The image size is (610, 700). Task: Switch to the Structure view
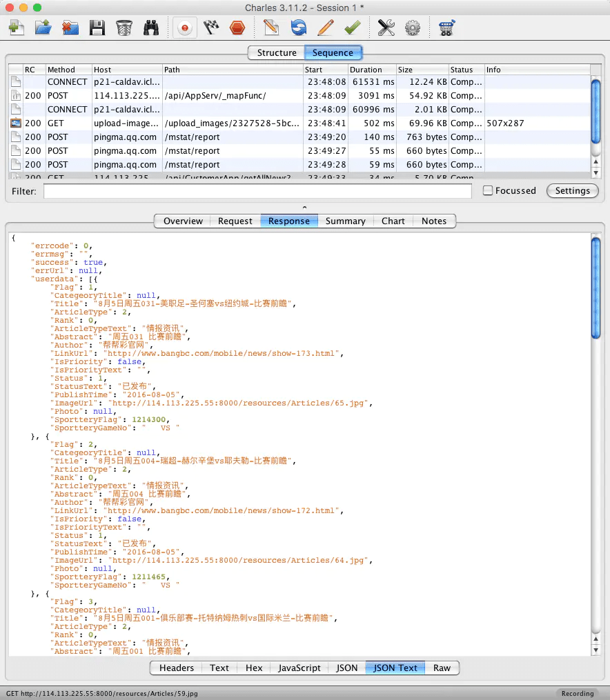click(x=277, y=52)
